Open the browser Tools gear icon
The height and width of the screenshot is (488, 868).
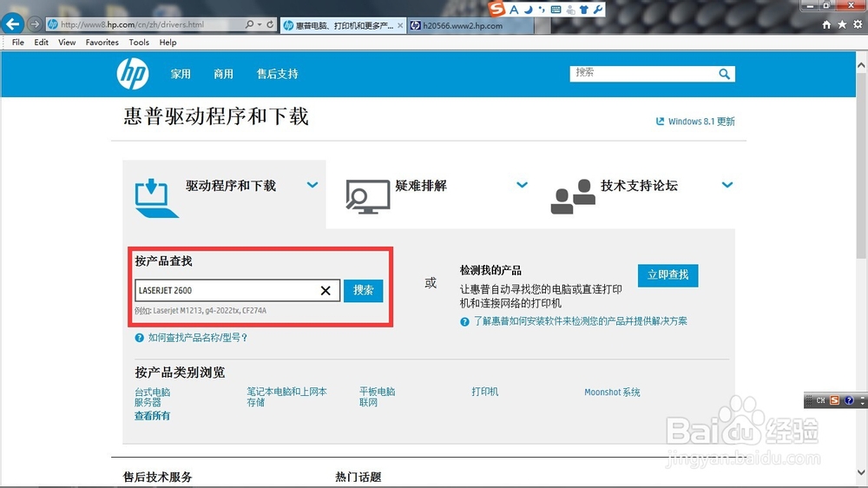click(858, 24)
